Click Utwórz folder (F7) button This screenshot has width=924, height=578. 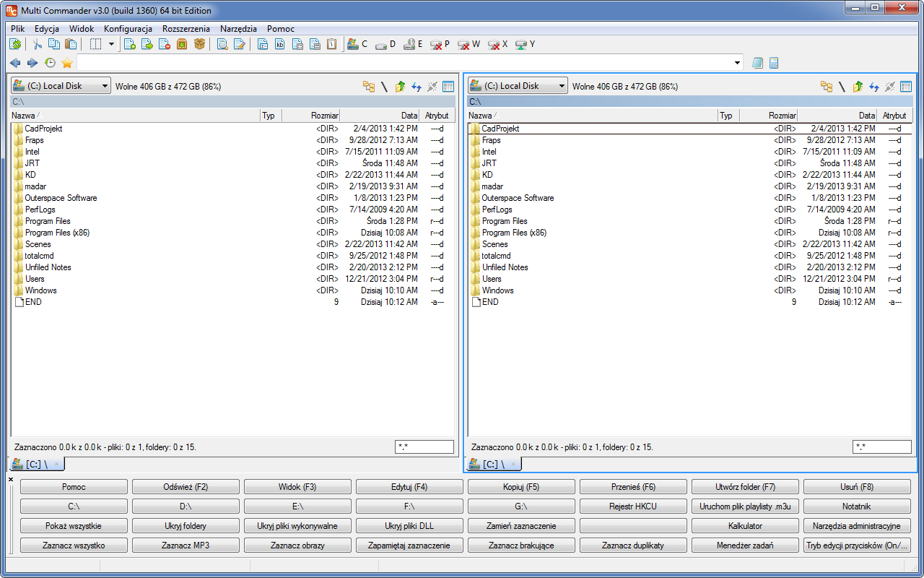pos(745,487)
